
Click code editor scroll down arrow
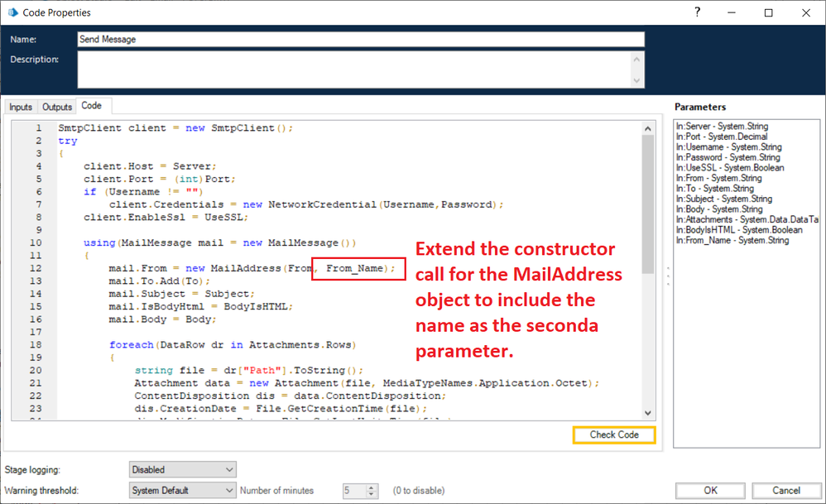coord(648,413)
